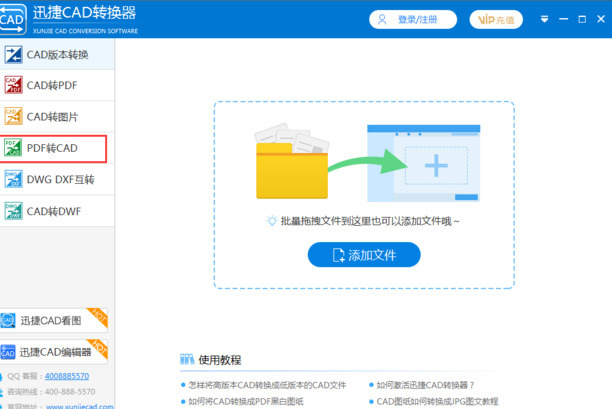The height and width of the screenshot is (409, 612).
Task: Click the CAD版本转换 sidebar icon
Action: 13,54
